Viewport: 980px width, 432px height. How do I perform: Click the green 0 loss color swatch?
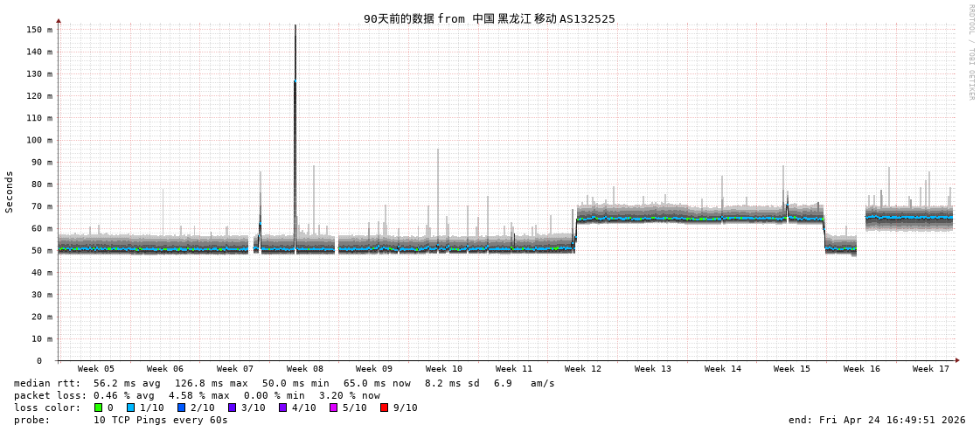point(99,408)
